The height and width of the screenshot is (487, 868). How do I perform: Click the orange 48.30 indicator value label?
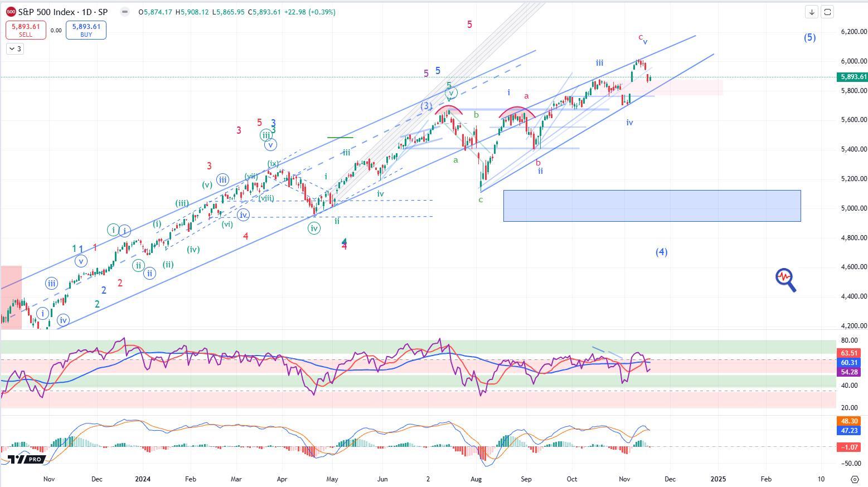coord(849,421)
